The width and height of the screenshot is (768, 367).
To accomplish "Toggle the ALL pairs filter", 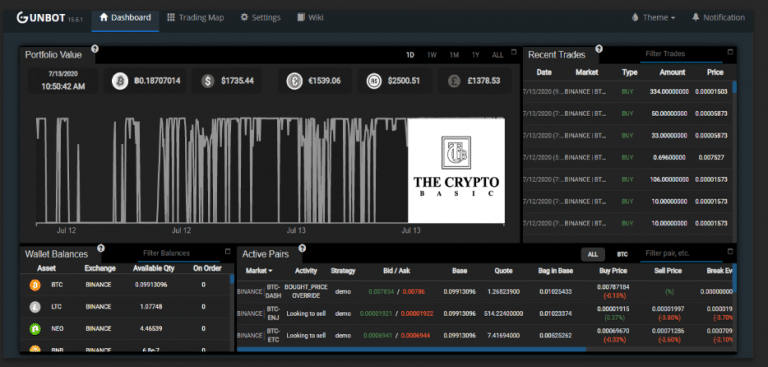I will click(593, 254).
